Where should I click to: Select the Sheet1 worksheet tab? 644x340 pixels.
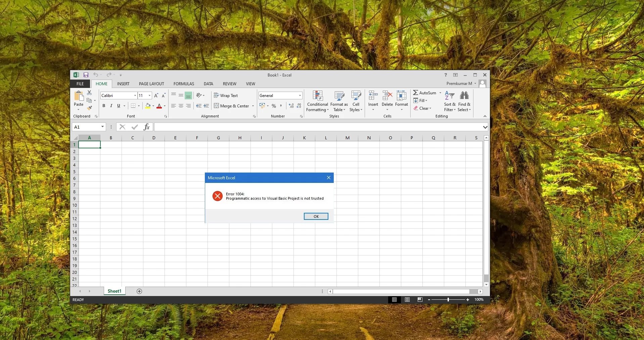pos(114,291)
